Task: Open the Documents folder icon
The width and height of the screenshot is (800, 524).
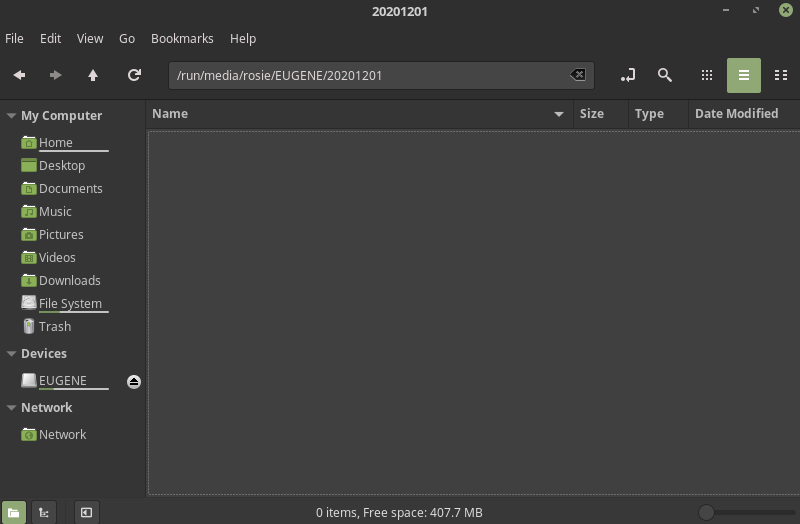Action: [29, 188]
